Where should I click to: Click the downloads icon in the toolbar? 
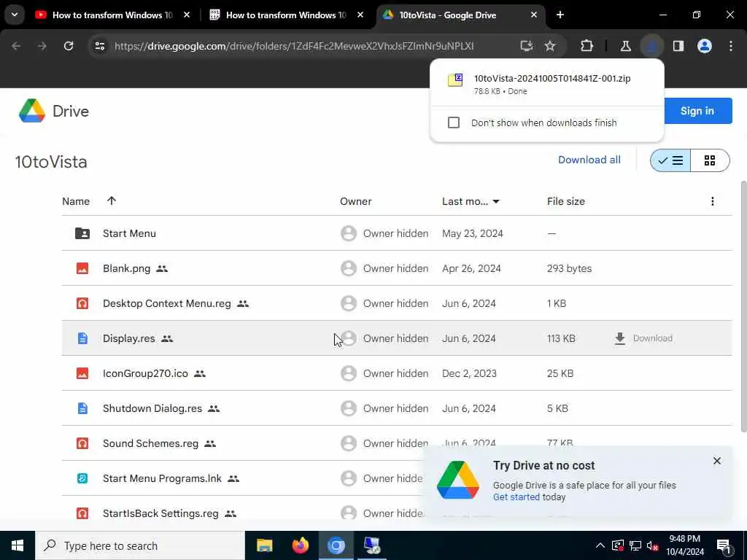651,46
